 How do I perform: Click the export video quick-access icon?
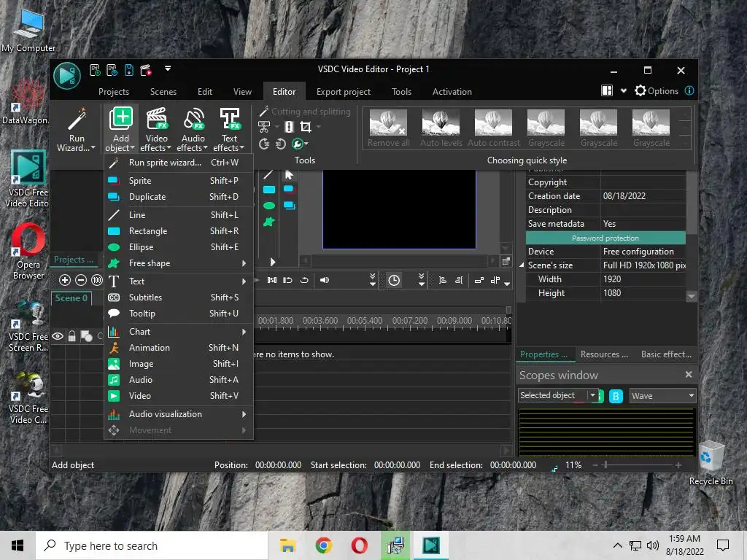(146, 70)
